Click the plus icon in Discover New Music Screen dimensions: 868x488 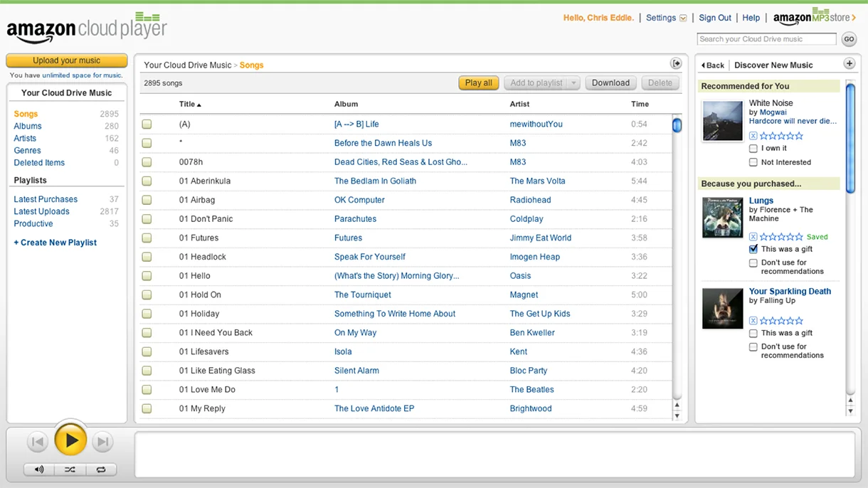point(849,64)
